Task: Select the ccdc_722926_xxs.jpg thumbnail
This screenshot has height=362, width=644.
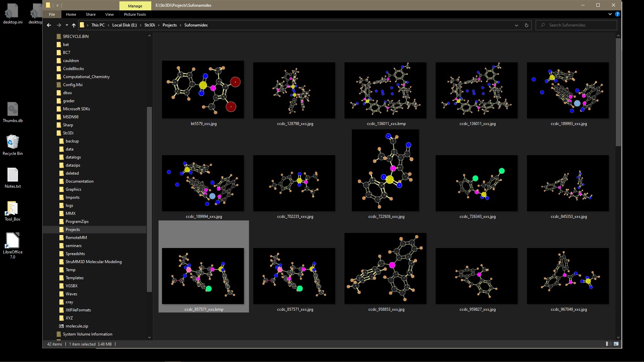Action: (x=385, y=171)
